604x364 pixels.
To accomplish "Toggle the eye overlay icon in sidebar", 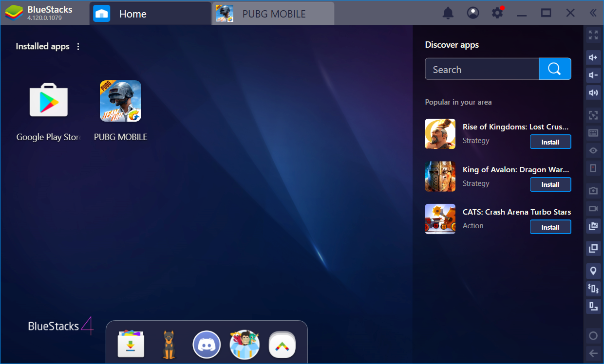I will point(593,150).
